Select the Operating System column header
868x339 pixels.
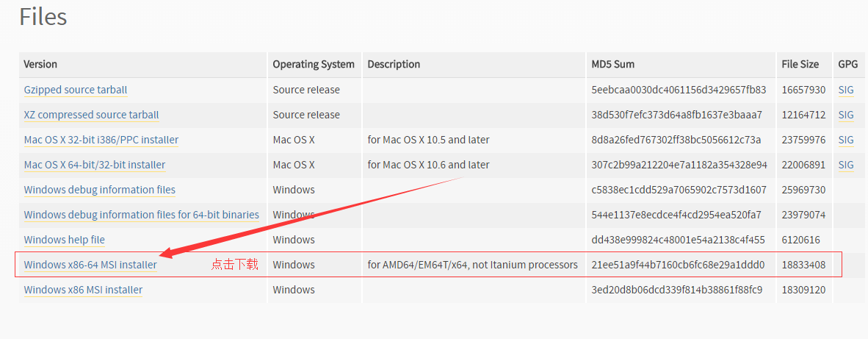click(314, 64)
